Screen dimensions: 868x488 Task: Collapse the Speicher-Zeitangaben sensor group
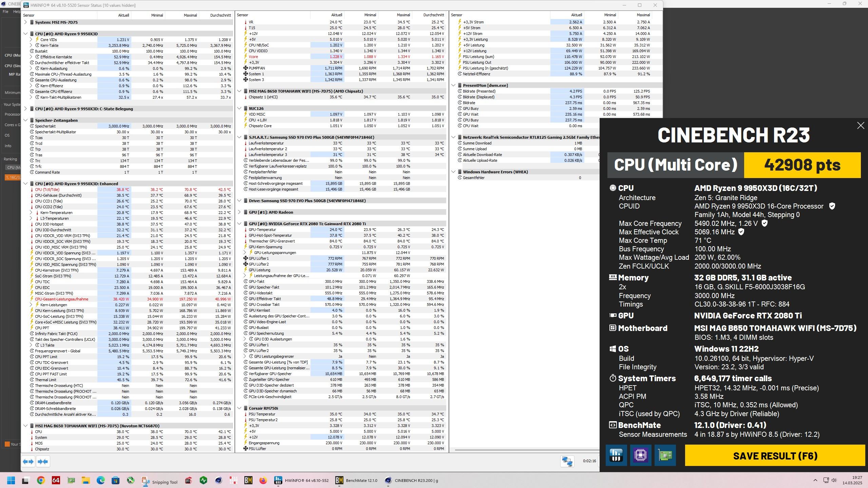click(x=25, y=120)
